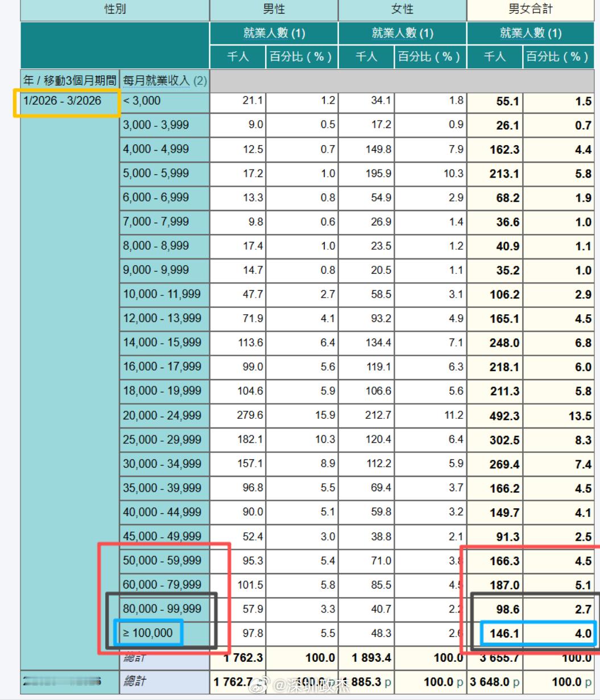600x700 pixels.
Task: Click combined total 269.4 in 30,000 - 34,999 row
Action: (x=504, y=464)
